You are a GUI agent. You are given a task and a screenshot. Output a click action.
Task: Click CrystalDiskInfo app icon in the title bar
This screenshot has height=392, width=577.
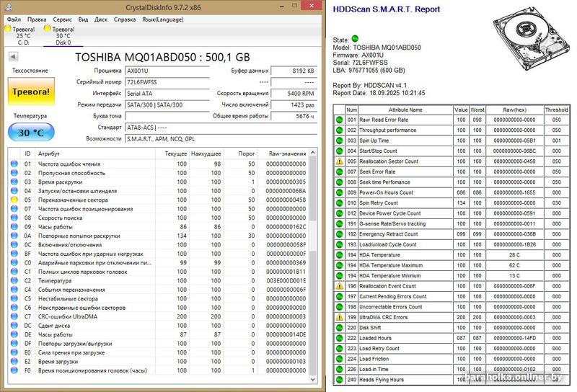(9, 6)
